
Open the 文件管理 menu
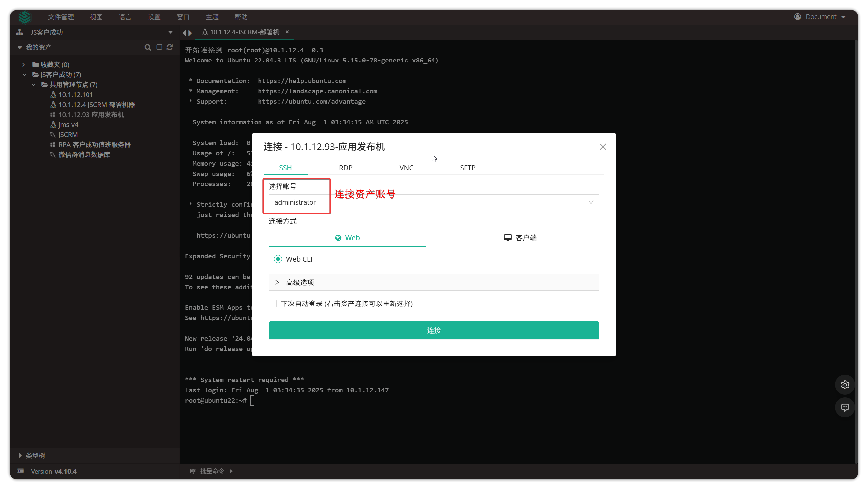click(61, 17)
